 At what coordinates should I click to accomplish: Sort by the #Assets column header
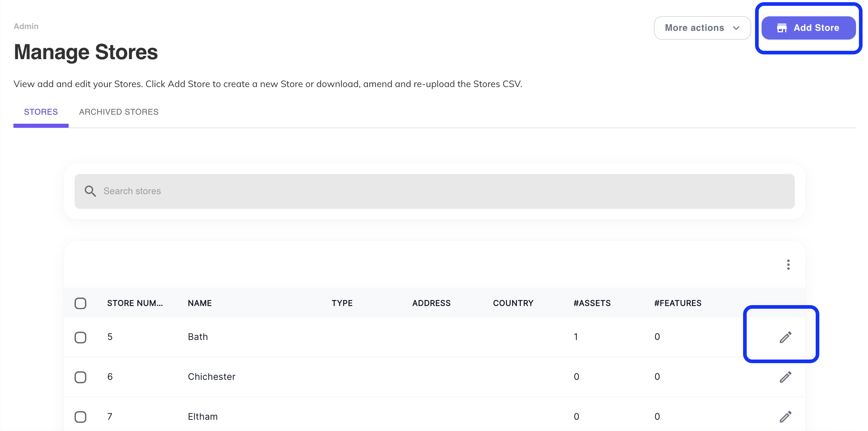pyautogui.click(x=592, y=303)
